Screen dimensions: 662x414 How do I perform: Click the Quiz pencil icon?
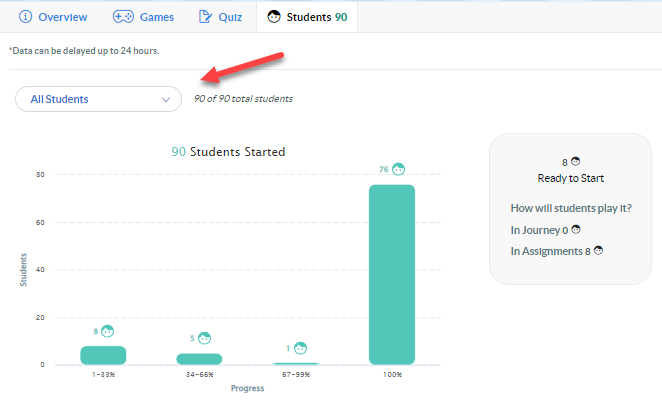point(205,17)
